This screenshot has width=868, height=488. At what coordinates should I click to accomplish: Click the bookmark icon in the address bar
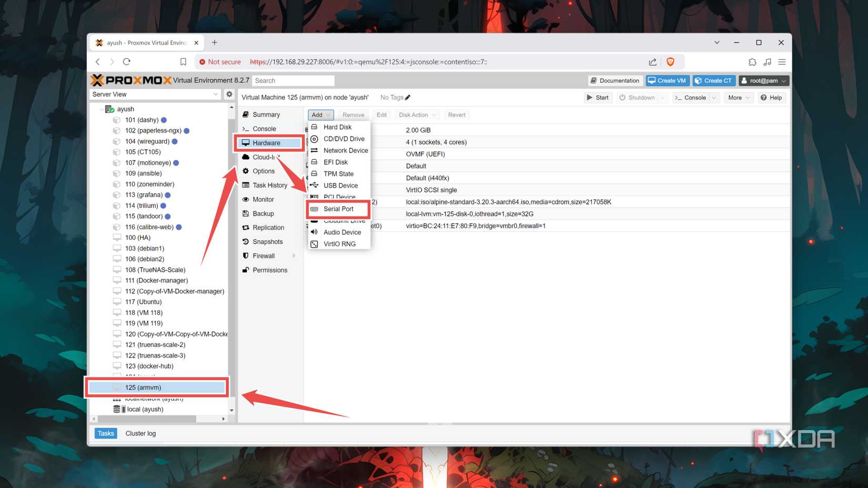183,62
